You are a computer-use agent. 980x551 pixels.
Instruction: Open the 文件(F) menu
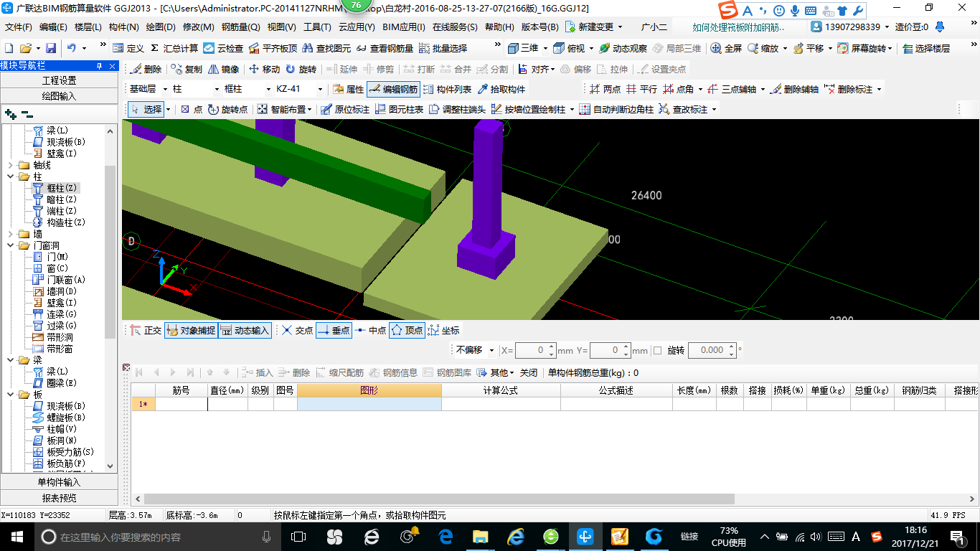click(19, 27)
